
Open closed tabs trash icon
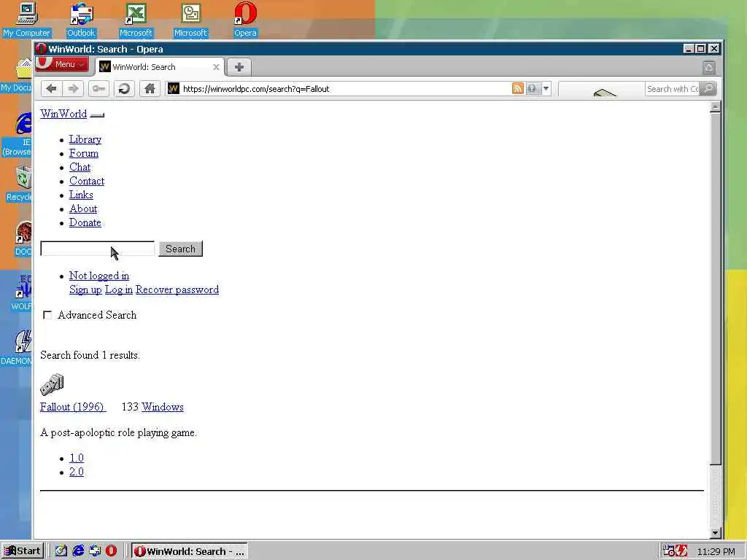(708, 68)
